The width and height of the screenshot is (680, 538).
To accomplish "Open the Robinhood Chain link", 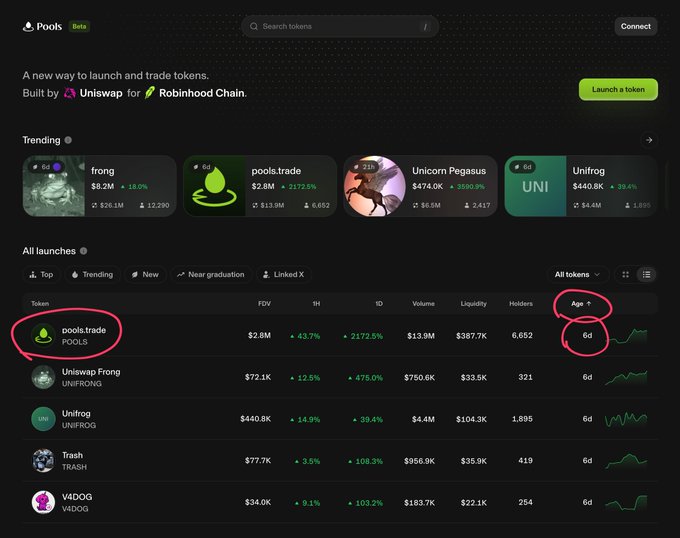I will point(202,93).
